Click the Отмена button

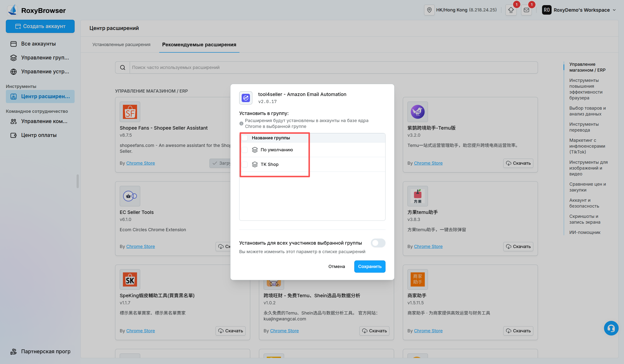337,267
